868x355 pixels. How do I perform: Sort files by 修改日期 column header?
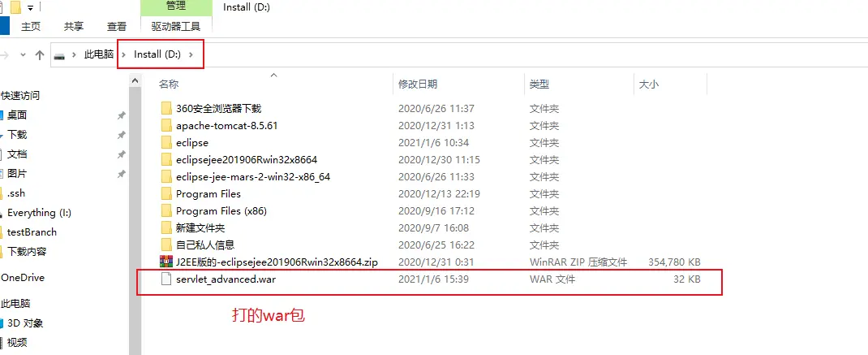click(x=418, y=84)
